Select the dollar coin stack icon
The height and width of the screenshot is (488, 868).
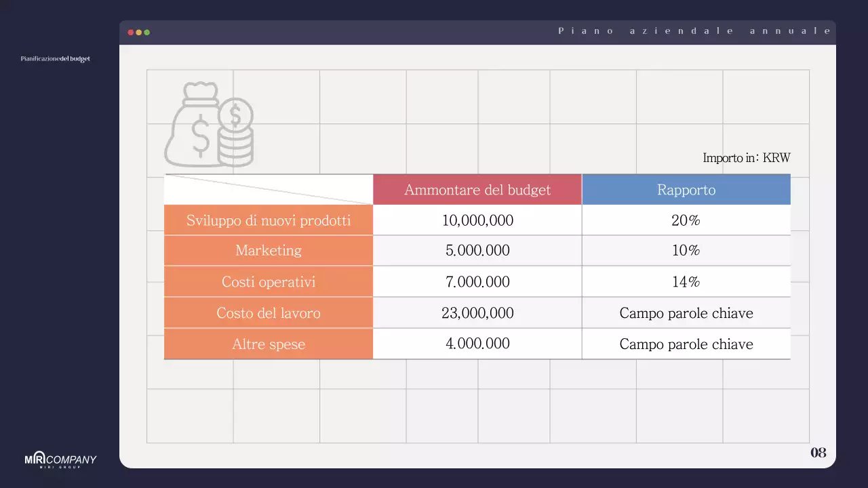tap(237, 132)
